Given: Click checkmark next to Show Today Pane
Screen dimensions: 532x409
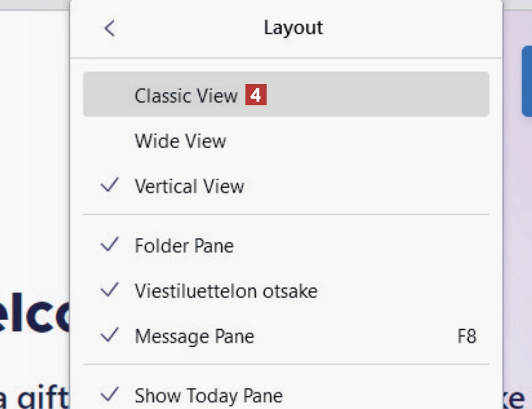Looking at the screenshot, I should point(109,395).
